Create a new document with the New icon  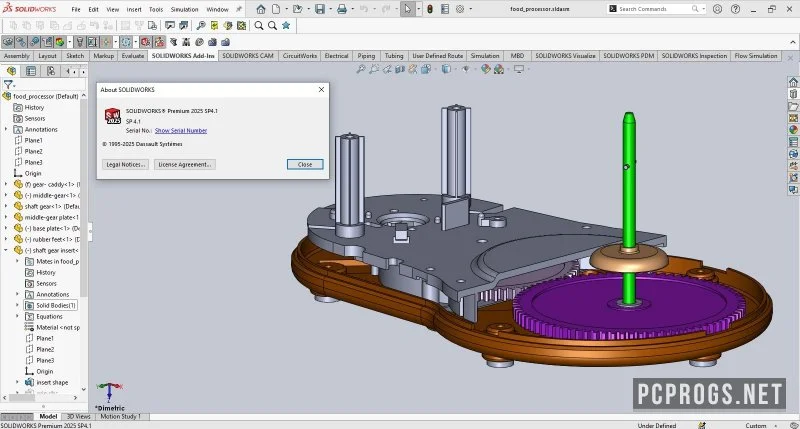[x=276, y=9]
